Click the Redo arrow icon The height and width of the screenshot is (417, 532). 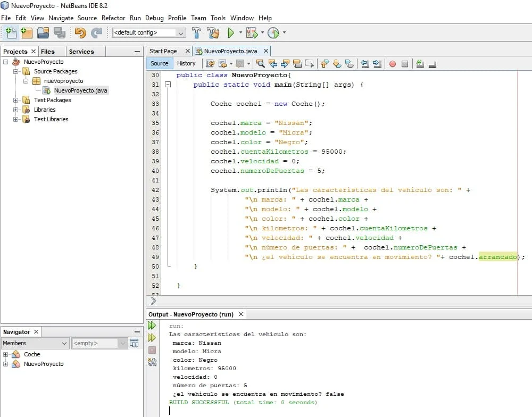click(x=97, y=33)
